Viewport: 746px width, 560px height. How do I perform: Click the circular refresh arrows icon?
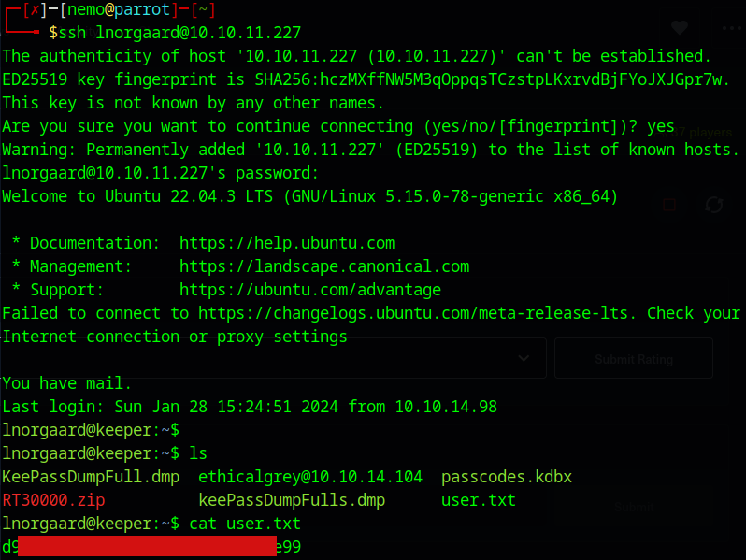point(714,205)
